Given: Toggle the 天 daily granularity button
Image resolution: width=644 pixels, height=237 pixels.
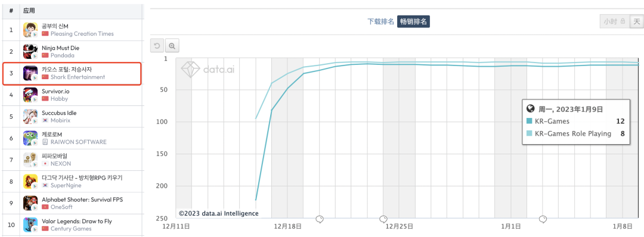Looking at the screenshot, I should coord(636,21).
